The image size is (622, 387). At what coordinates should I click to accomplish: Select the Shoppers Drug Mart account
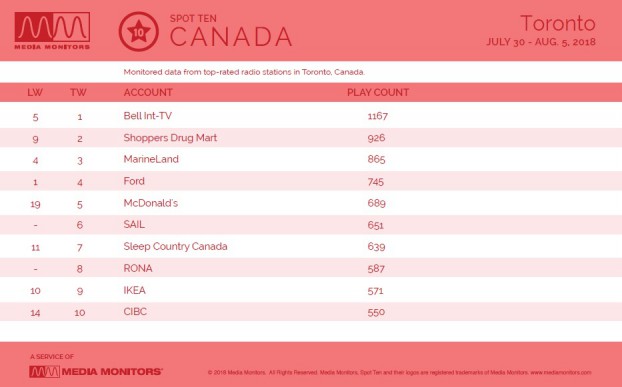[170, 138]
